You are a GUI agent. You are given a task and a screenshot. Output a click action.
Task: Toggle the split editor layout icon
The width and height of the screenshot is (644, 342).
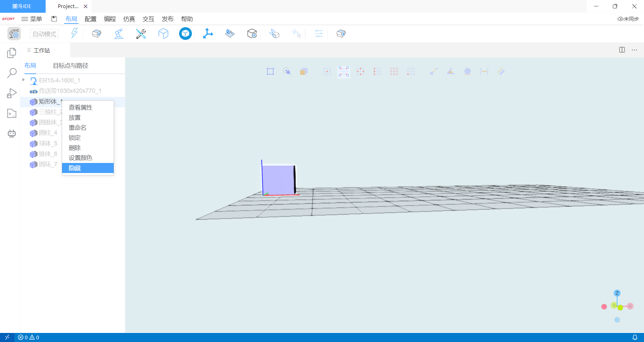[x=622, y=50]
